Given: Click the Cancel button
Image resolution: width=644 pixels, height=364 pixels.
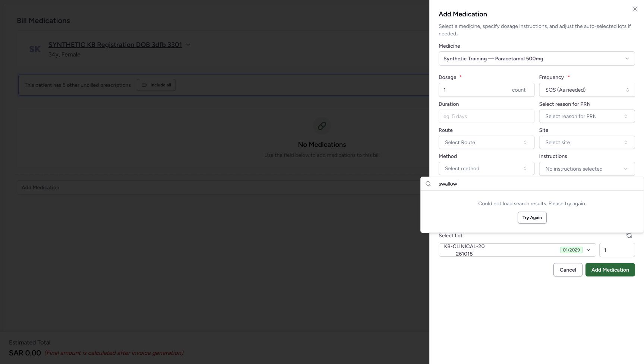Looking at the screenshot, I should [x=568, y=270].
